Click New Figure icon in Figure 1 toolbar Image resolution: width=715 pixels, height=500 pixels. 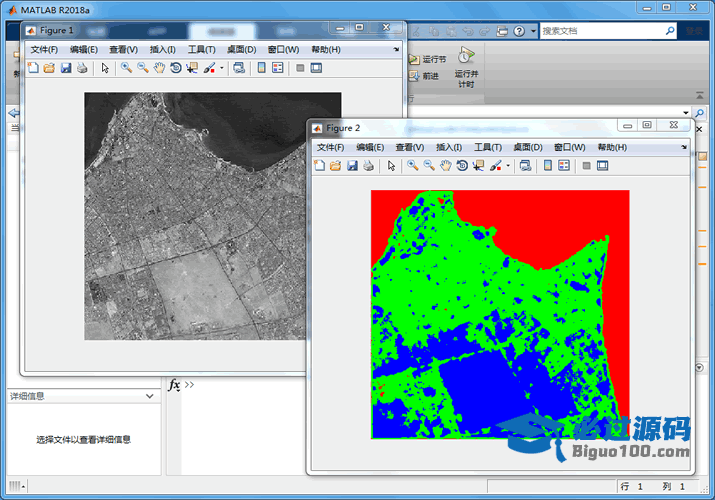point(33,68)
